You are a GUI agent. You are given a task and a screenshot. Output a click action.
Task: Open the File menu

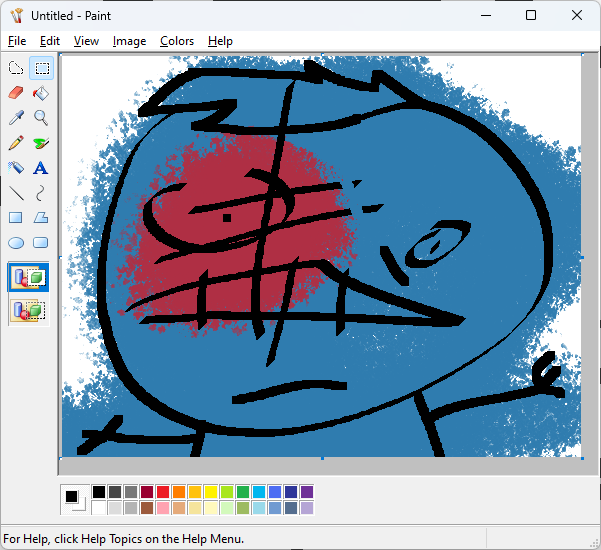pyautogui.click(x=16, y=41)
